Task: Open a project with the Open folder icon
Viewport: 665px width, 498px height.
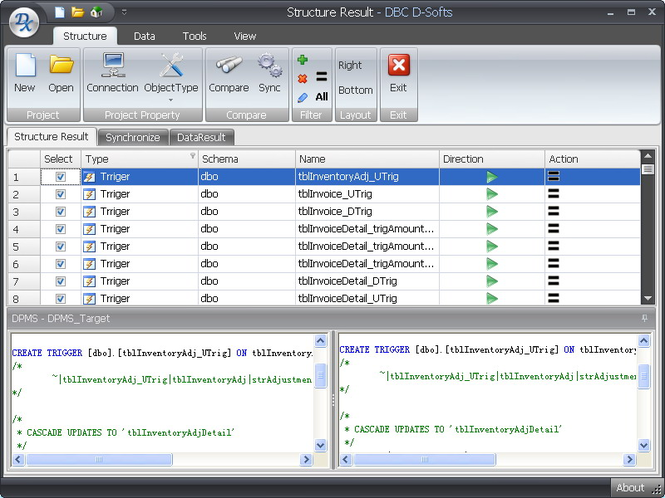Action: (61, 65)
